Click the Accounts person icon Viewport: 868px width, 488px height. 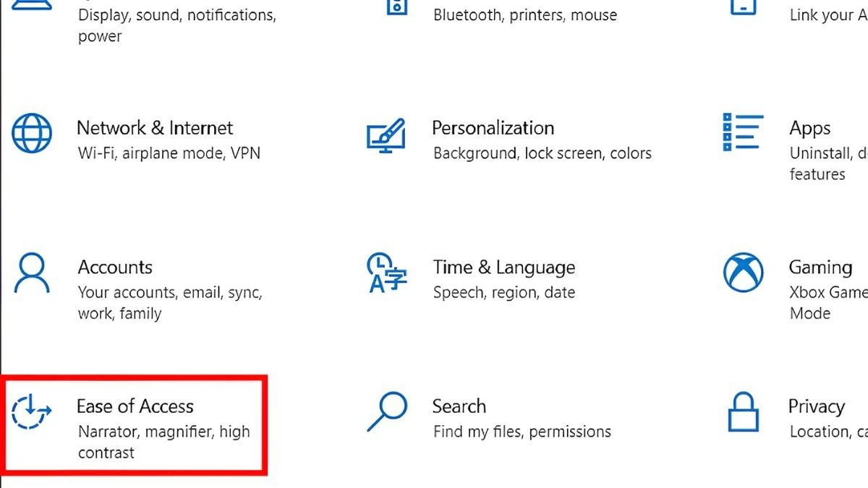click(x=32, y=272)
